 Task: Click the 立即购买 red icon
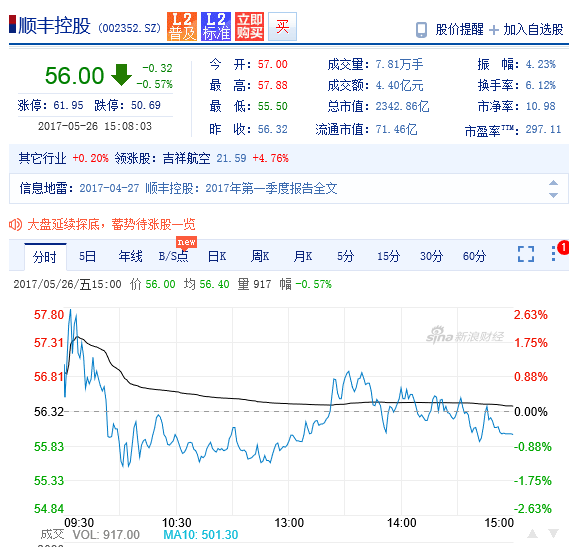point(249,26)
